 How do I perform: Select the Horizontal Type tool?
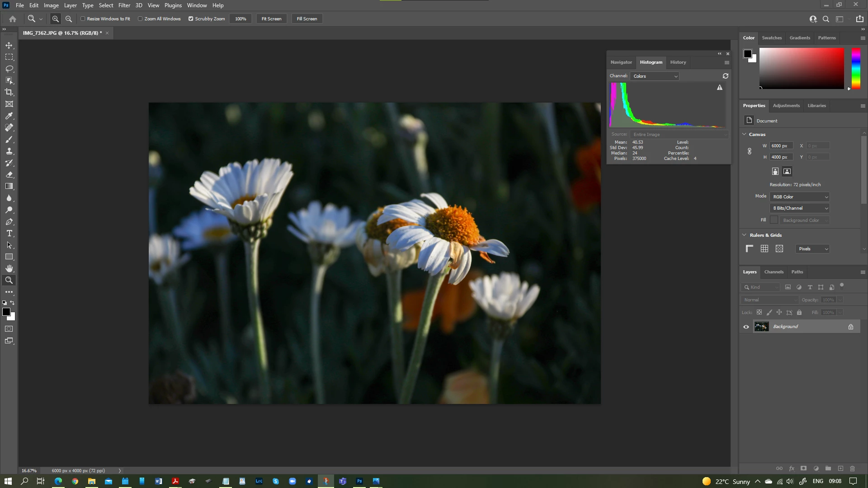click(x=9, y=233)
